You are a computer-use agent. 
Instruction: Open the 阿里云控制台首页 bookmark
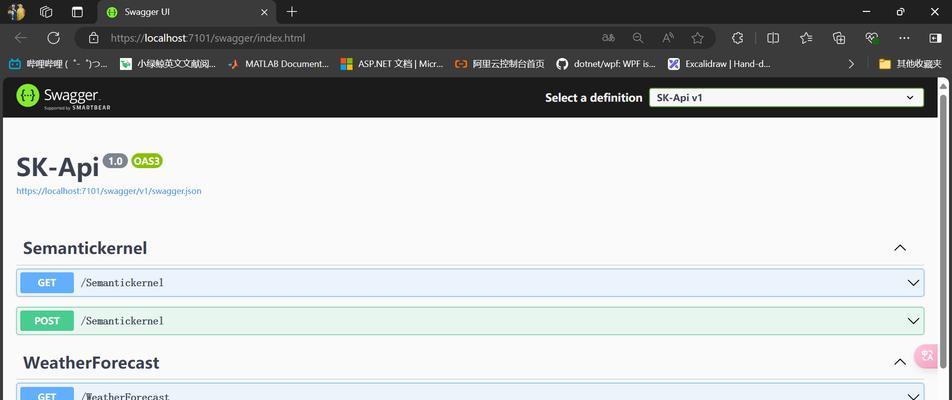coord(500,64)
